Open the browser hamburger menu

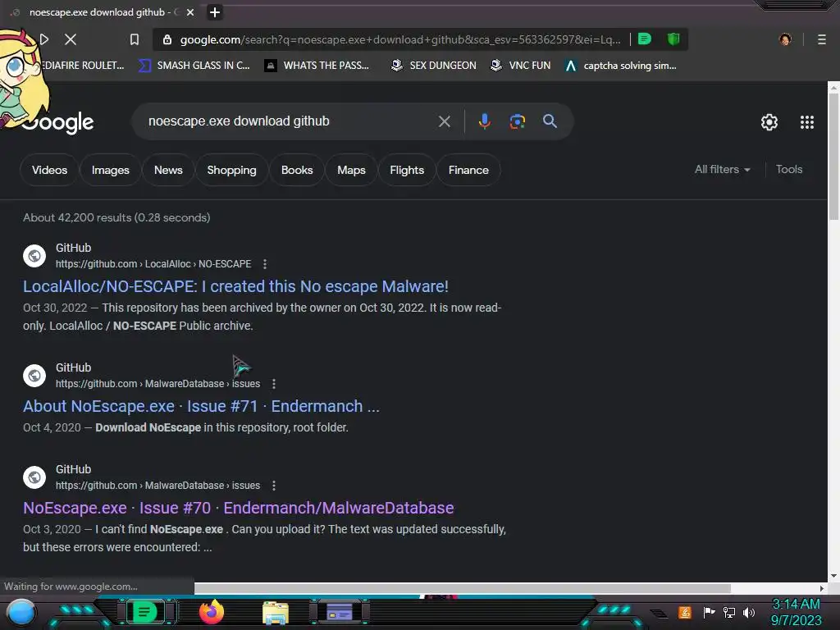coord(821,39)
